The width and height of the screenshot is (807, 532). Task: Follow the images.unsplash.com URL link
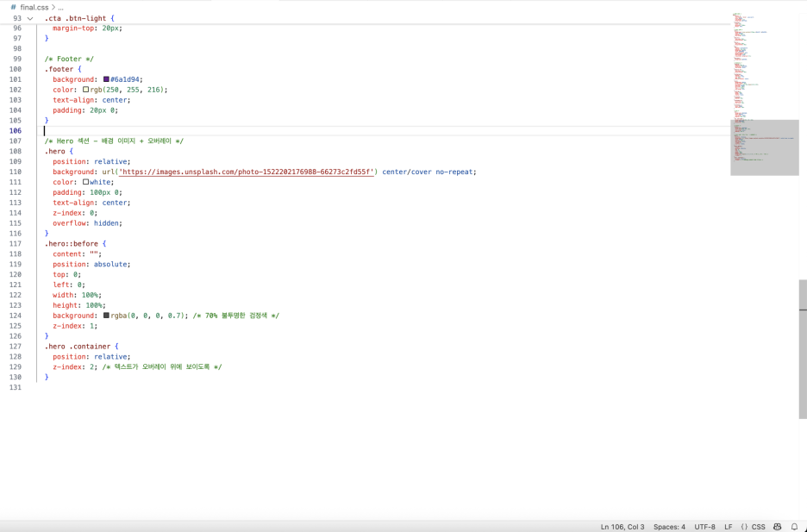(247, 172)
